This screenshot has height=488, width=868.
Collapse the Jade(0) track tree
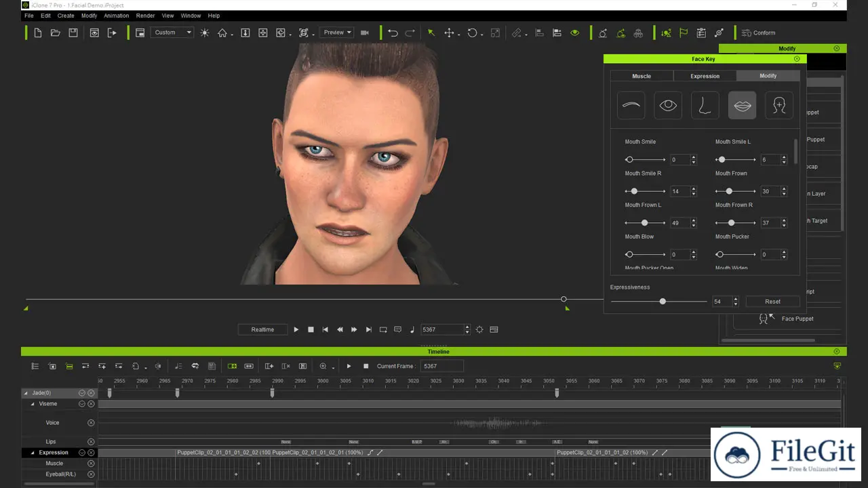pos(26,393)
